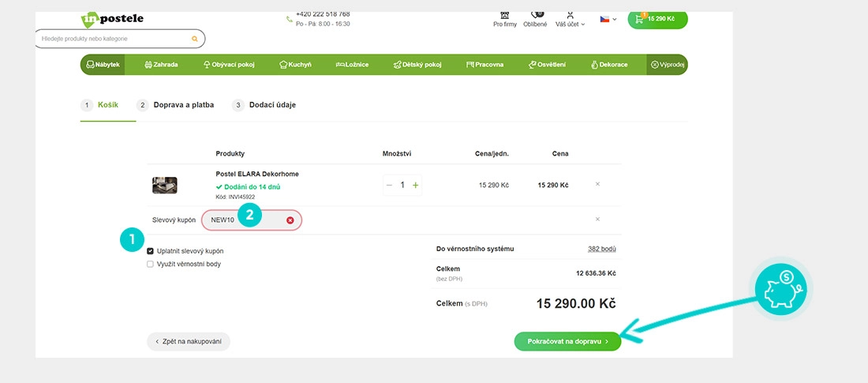Screen dimensions: 868x383
Task: Open the Ložnice category
Action: click(x=352, y=64)
